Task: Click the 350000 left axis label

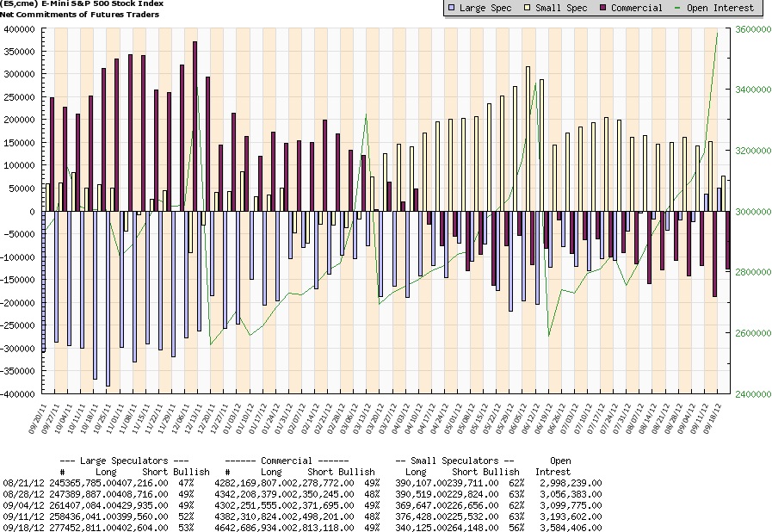Action: coord(19,52)
